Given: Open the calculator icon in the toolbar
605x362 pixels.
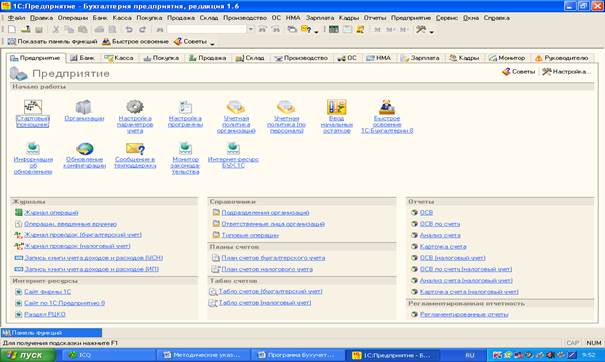Looking at the screenshot, I should (x=333, y=29).
